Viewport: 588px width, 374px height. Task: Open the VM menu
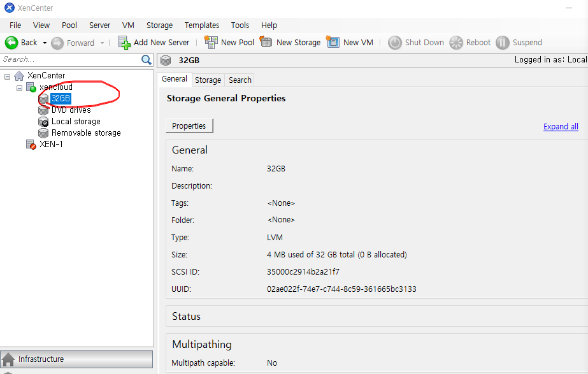click(128, 25)
